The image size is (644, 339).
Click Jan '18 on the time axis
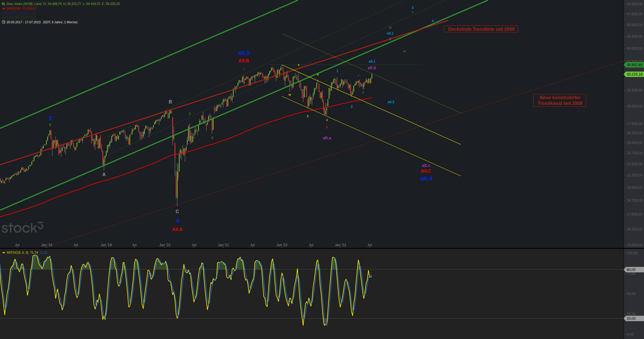point(47,245)
